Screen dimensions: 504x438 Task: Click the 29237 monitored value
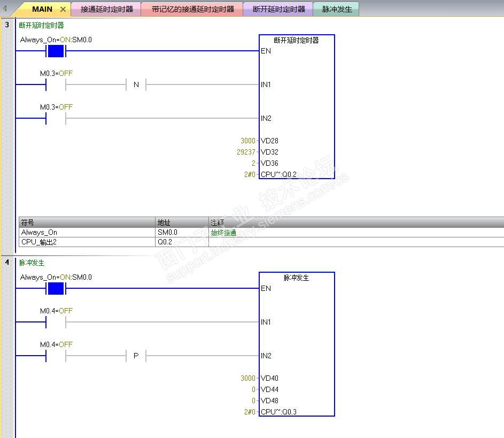pyautogui.click(x=246, y=152)
